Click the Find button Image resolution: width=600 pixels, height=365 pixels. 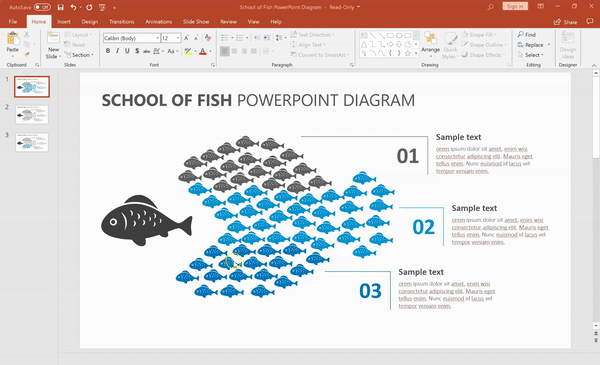527,34
